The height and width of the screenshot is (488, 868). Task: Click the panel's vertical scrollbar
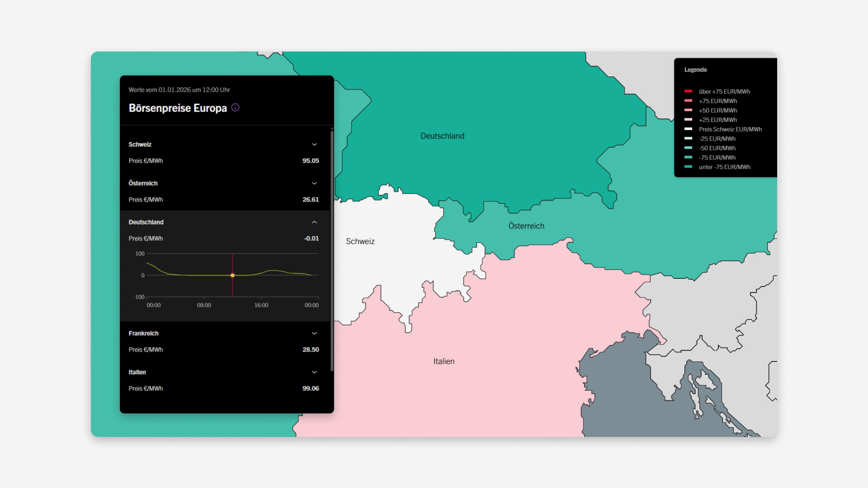click(x=332, y=249)
